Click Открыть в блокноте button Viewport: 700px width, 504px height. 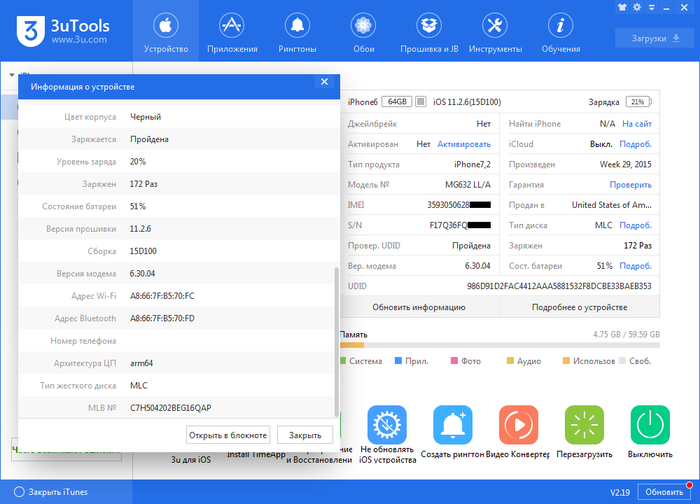tap(228, 435)
